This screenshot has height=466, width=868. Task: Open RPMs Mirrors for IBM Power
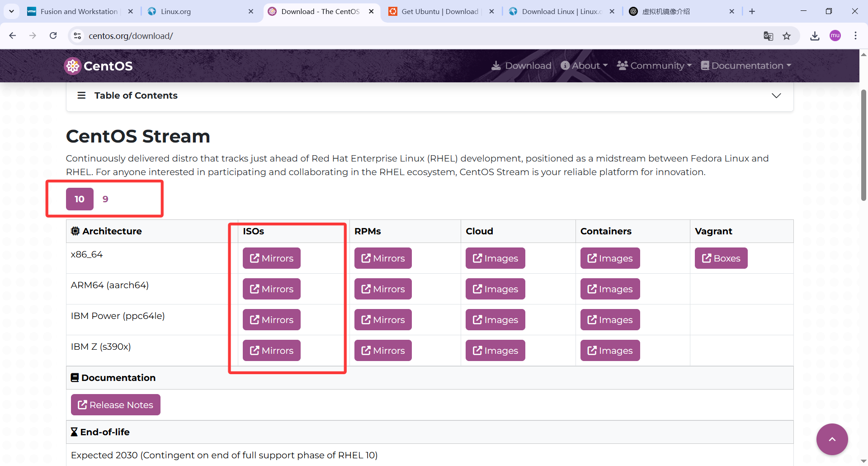pyautogui.click(x=383, y=320)
